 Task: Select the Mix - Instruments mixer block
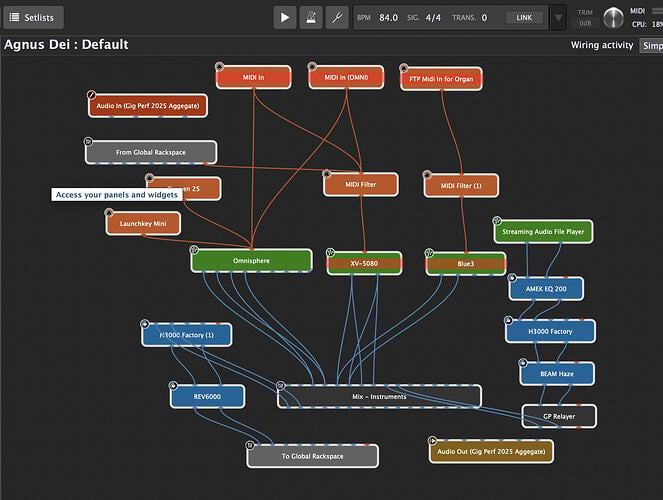coord(379,396)
